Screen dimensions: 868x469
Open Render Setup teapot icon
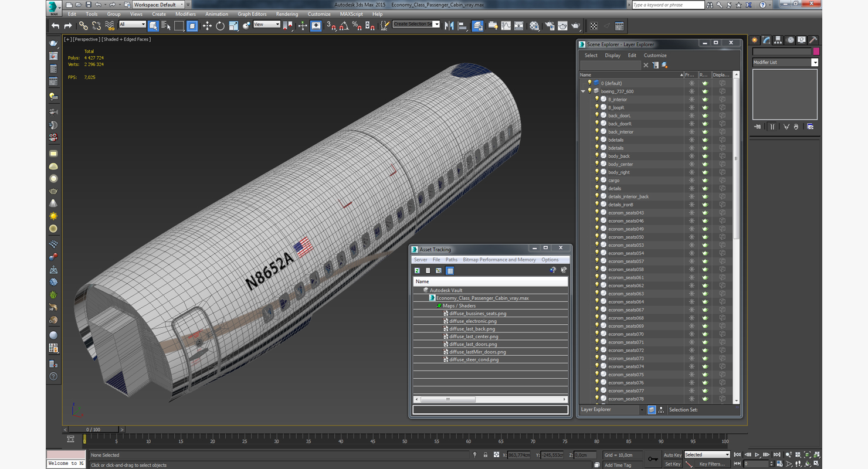(550, 26)
